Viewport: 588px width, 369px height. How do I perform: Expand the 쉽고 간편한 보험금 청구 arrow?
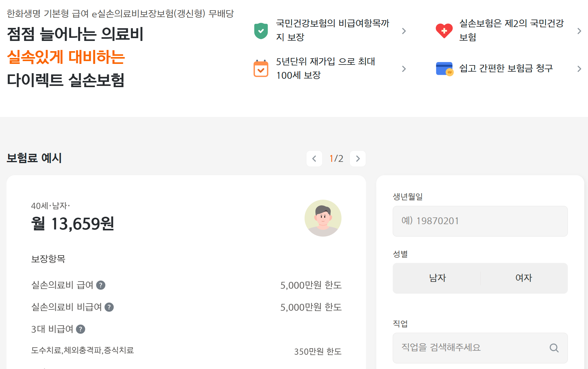[579, 69]
